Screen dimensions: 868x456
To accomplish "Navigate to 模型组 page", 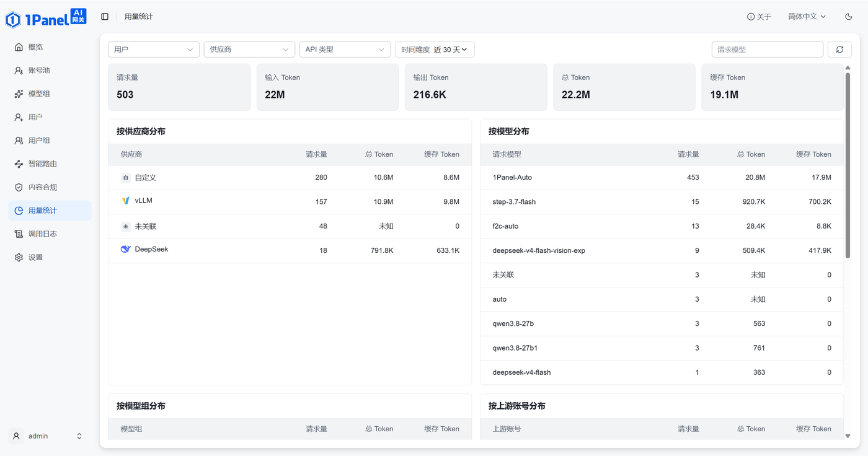I will click(50, 94).
